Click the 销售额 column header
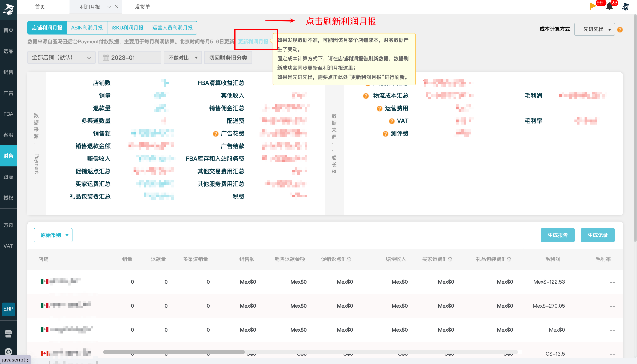 tap(247, 259)
